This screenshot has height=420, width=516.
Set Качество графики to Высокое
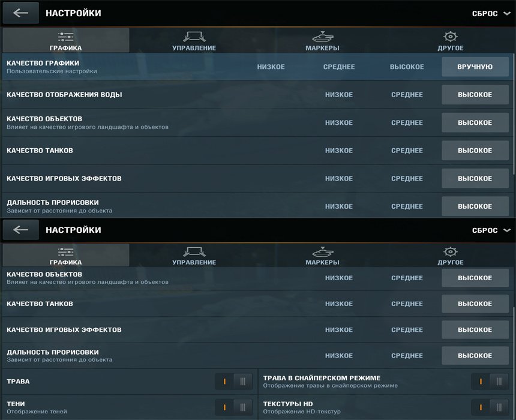tap(407, 67)
